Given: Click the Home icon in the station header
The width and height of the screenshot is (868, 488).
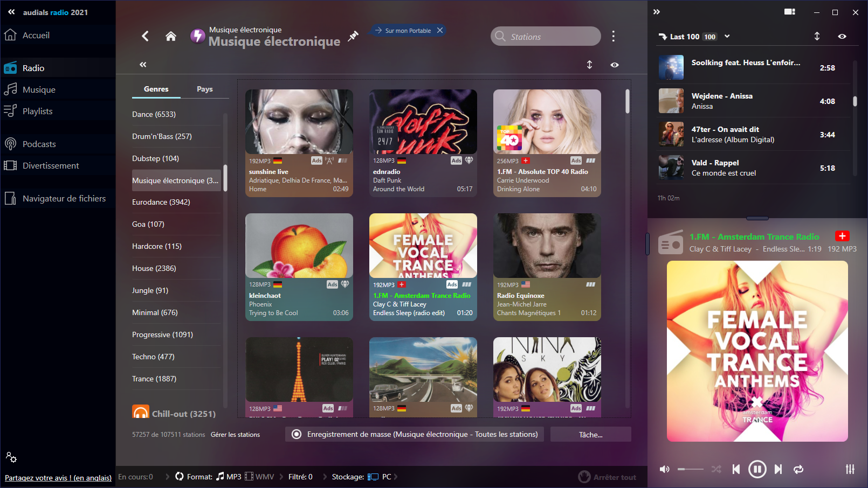Looking at the screenshot, I should pyautogui.click(x=171, y=36).
